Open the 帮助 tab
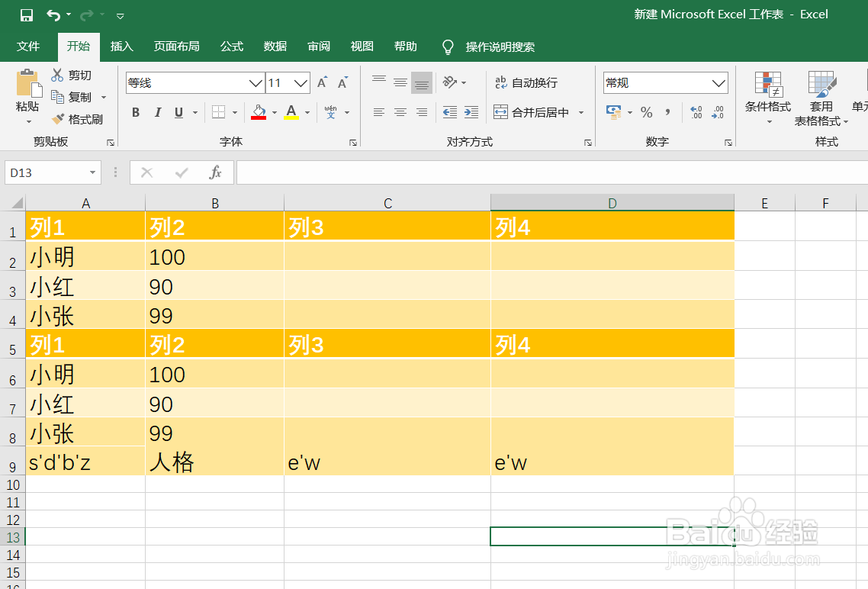 (405, 47)
